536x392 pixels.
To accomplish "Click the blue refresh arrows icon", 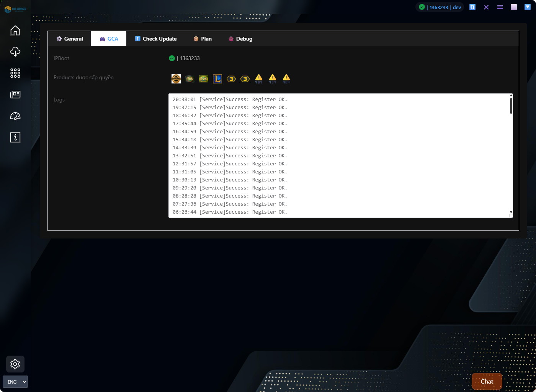I will point(472,7).
